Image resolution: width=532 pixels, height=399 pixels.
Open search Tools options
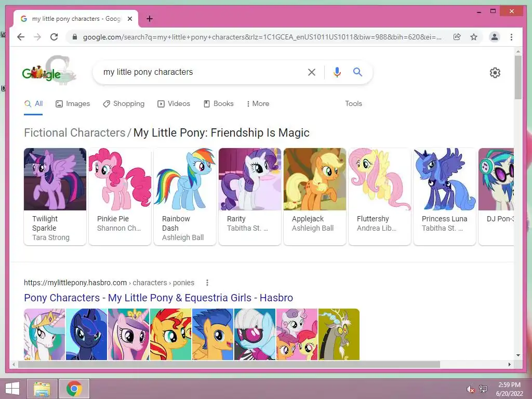click(x=353, y=103)
